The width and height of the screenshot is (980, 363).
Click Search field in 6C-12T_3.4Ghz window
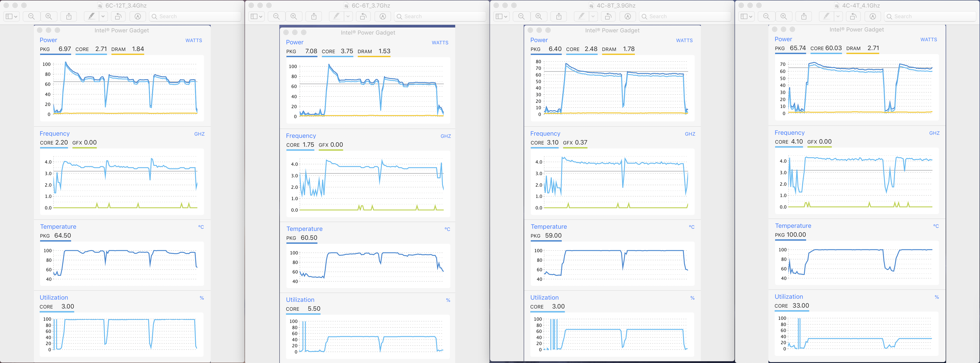point(196,16)
